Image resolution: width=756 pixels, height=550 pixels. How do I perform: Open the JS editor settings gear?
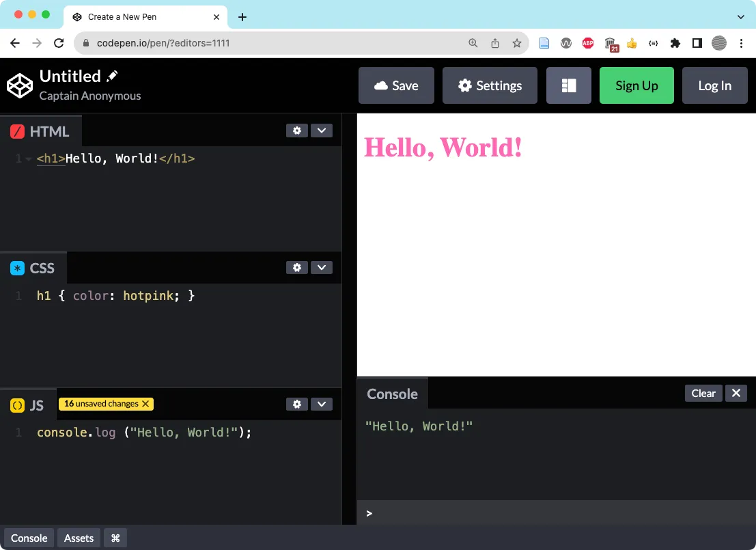297,404
